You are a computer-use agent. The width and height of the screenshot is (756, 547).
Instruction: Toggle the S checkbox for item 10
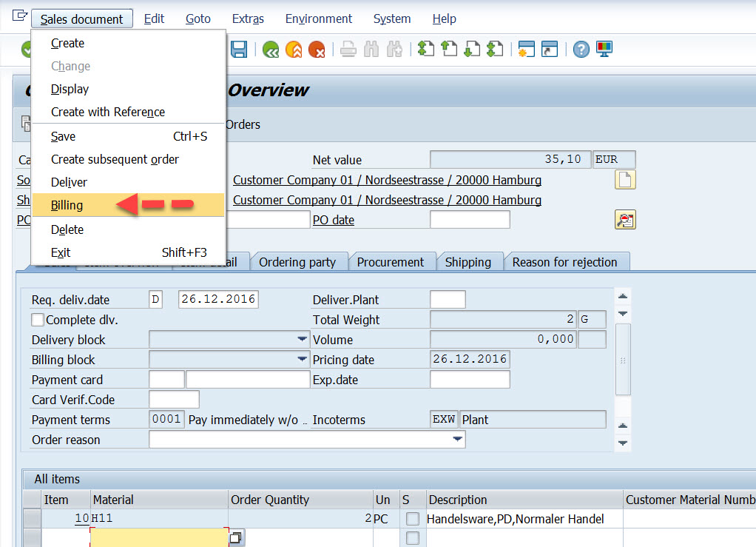pyautogui.click(x=412, y=519)
